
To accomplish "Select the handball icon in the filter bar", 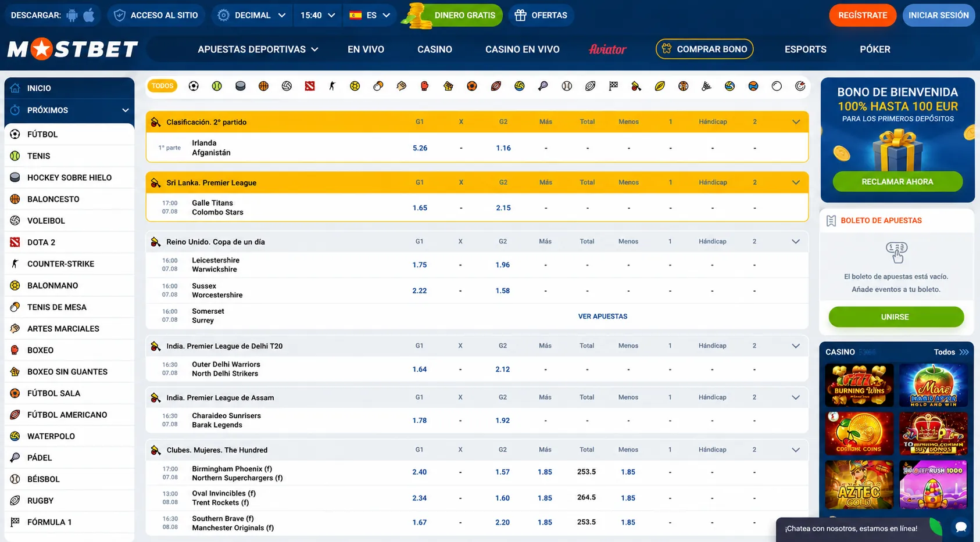I will point(355,86).
